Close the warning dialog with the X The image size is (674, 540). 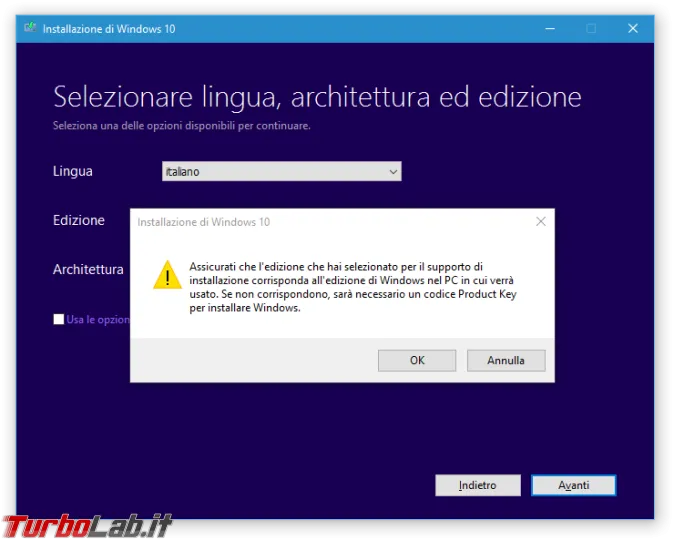click(541, 221)
